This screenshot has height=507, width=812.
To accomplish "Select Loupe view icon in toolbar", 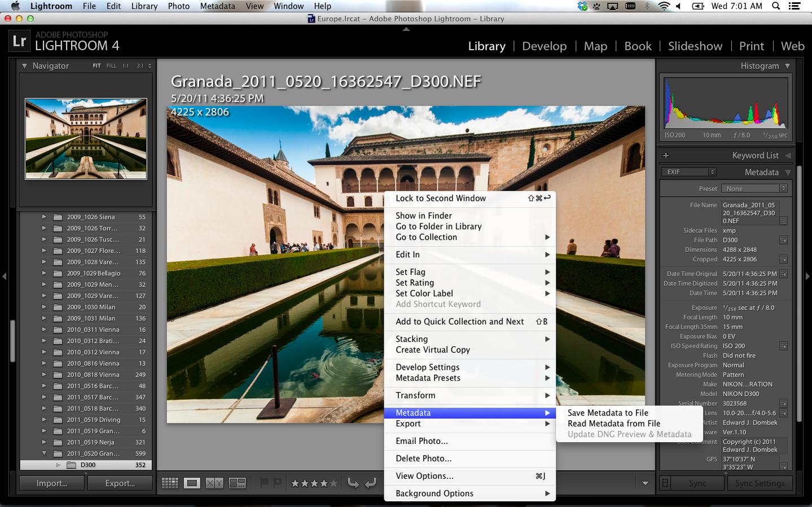I will tap(192, 483).
